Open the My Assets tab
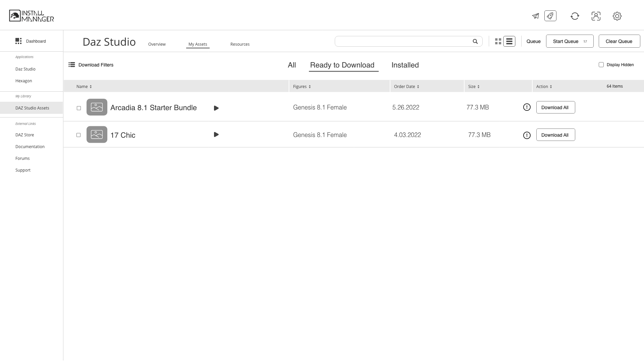Viewport: 644px width, 362px height. (x=198, y=44)
